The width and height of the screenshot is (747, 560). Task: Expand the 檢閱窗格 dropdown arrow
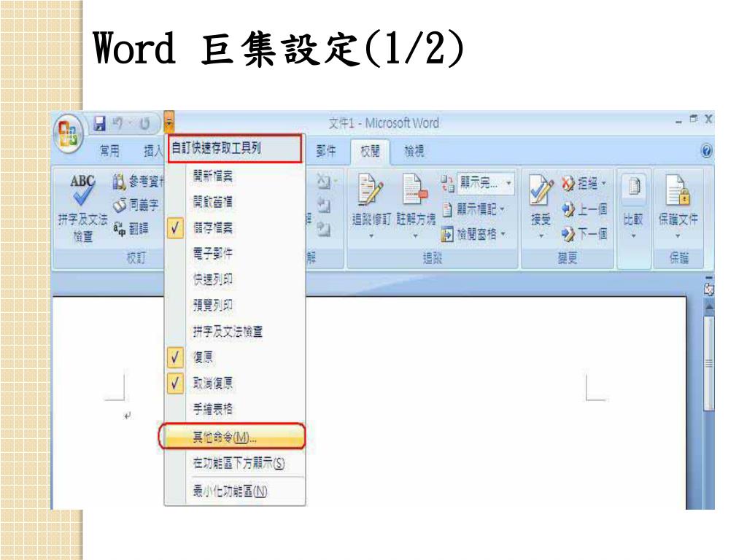(x=503, y=234)
